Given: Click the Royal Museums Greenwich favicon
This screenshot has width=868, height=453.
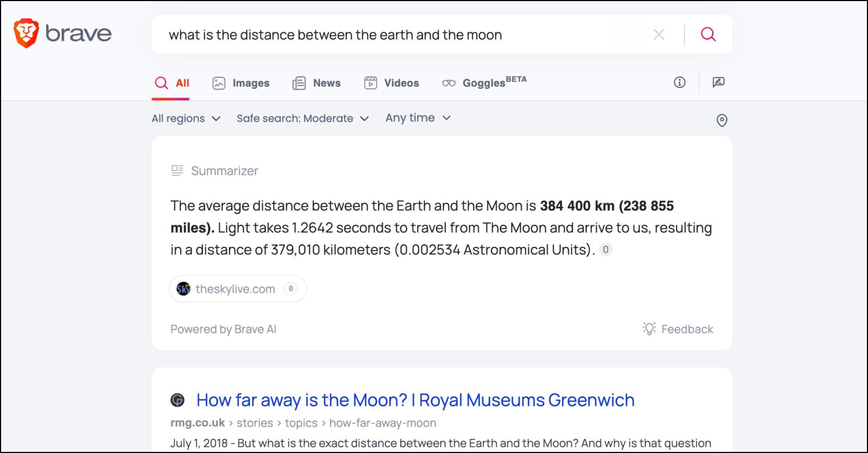Looking at the screenshot, I should pos(177,400).
